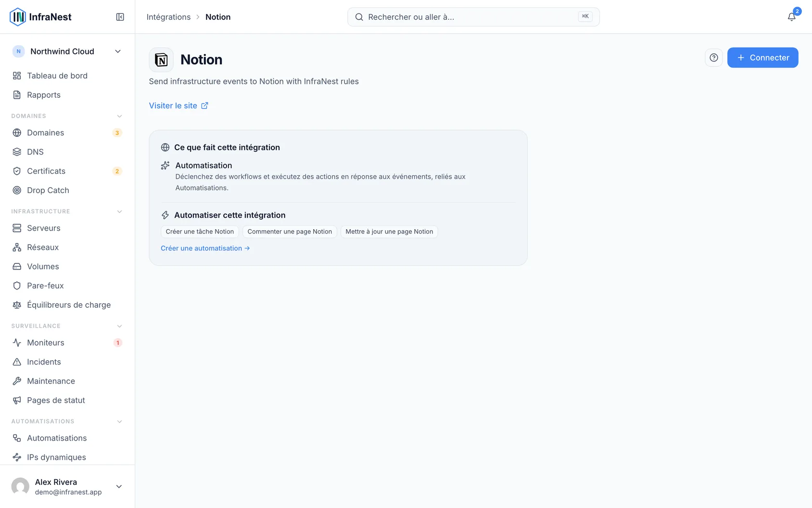The image size is (812, 508).
Task: Click the Maintenance wrench icon
Action: pyautogui.click(x=17, y=381)
